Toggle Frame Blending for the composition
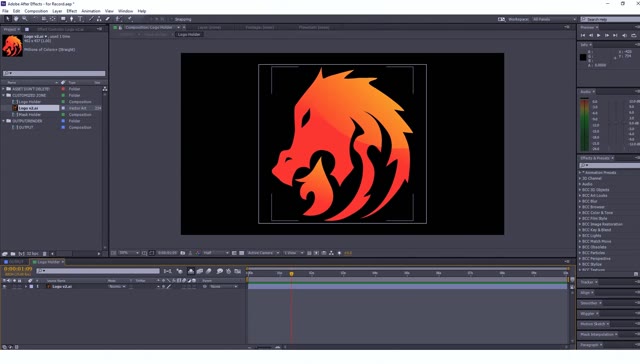This screenshot has height=364, width=640. point(200,271)
